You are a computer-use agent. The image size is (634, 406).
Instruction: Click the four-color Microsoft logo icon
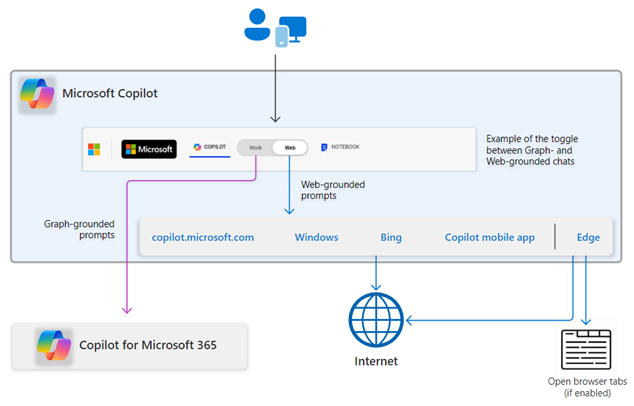(x=94, y=149)
